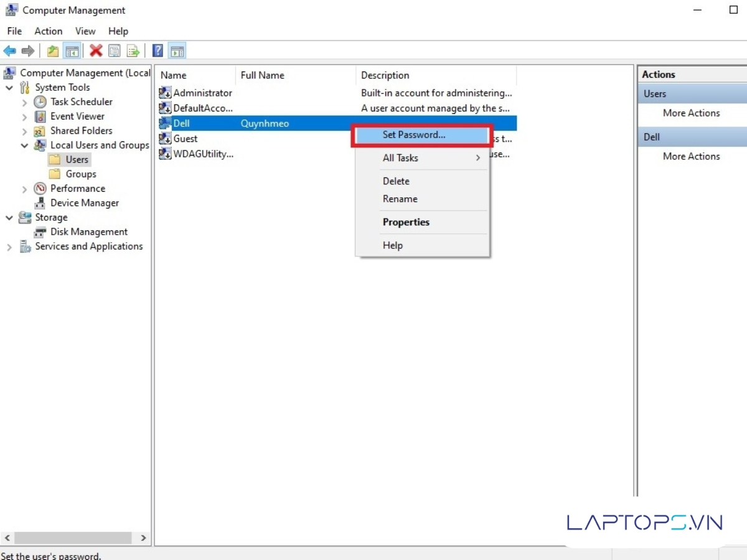
Task: Expand the Services and Applications node
Action: coord(9,247)
